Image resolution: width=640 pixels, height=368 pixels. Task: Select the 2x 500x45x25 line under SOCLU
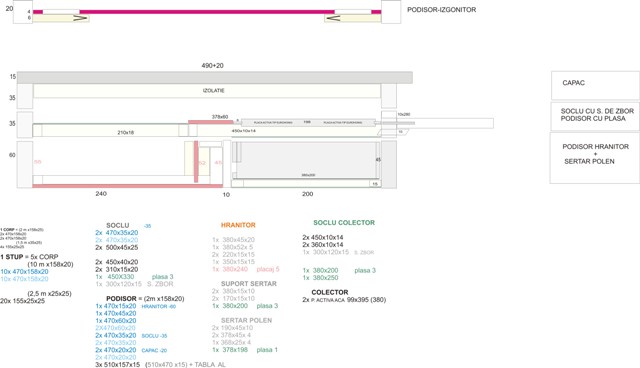(117, 247)
